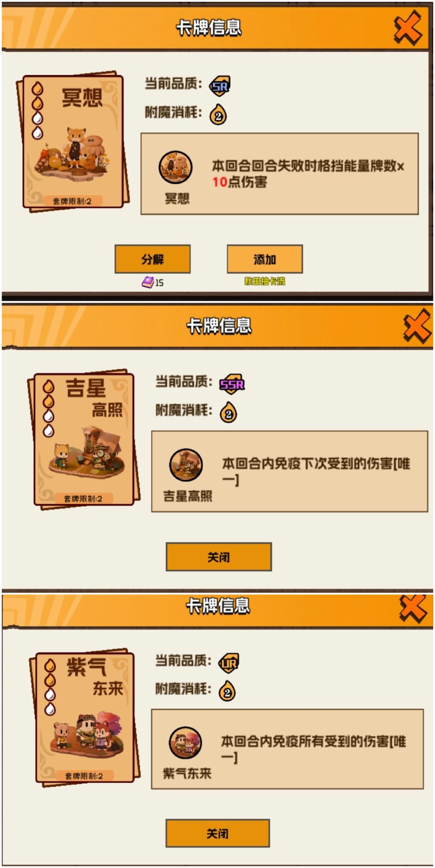Click the UR quality badge
This screenshot has width=435, height=868.
tap(229, 663)
